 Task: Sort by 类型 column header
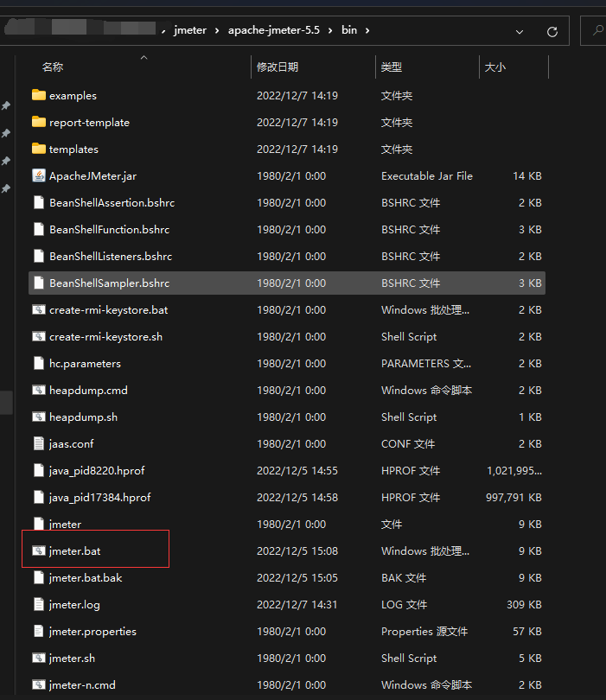[392, 67]
